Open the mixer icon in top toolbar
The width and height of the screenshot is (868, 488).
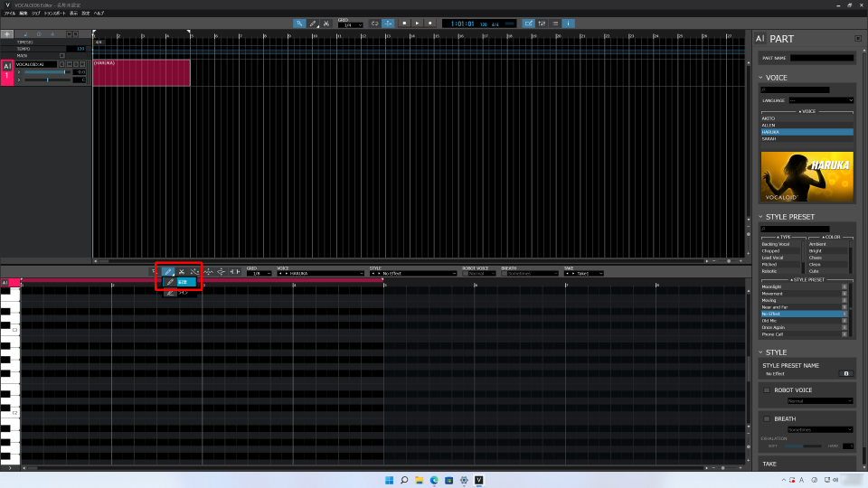(542, 23)
